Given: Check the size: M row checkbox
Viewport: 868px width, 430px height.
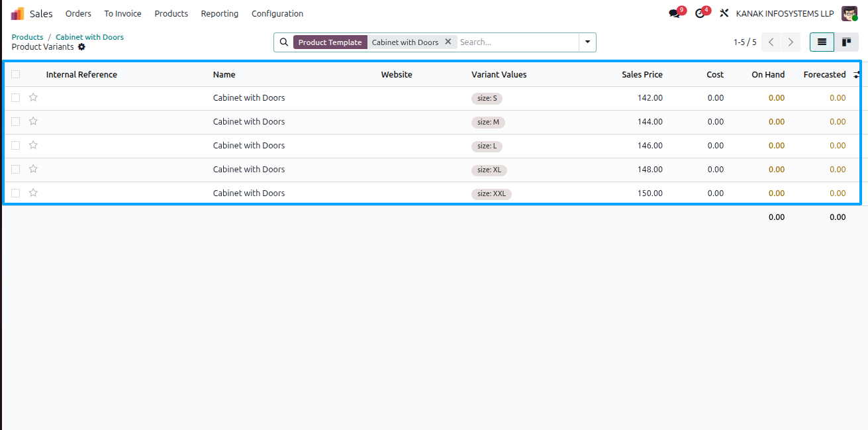Looking at the screenshot, I should point(15,121).
